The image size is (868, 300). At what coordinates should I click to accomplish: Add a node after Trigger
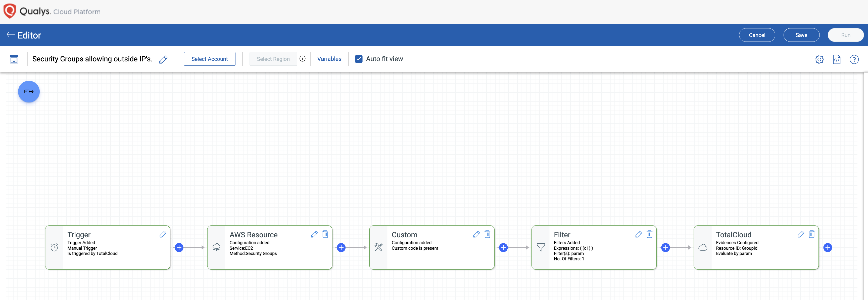coord(179,247)
